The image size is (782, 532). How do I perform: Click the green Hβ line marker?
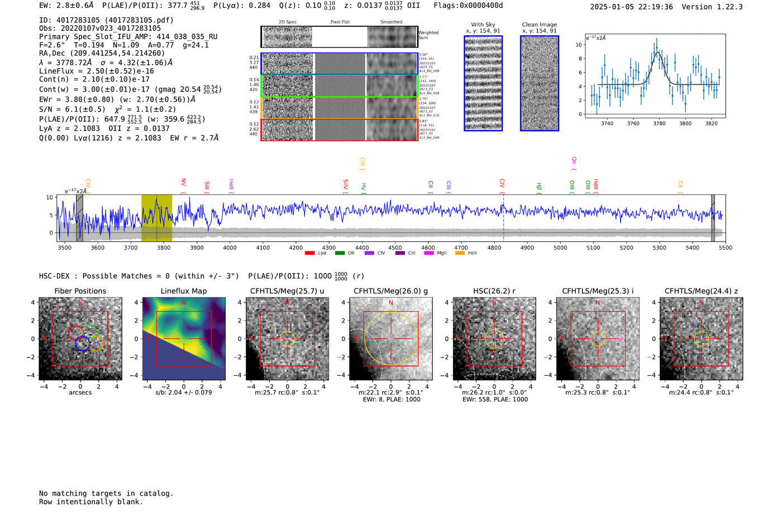click(539, 188)
